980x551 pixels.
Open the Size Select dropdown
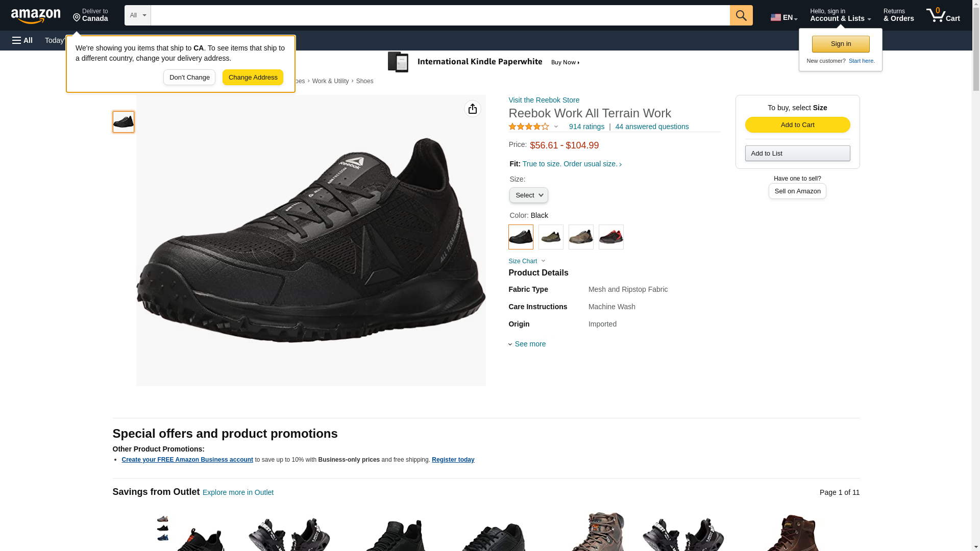pyautogui.click(x=529, y=195)
